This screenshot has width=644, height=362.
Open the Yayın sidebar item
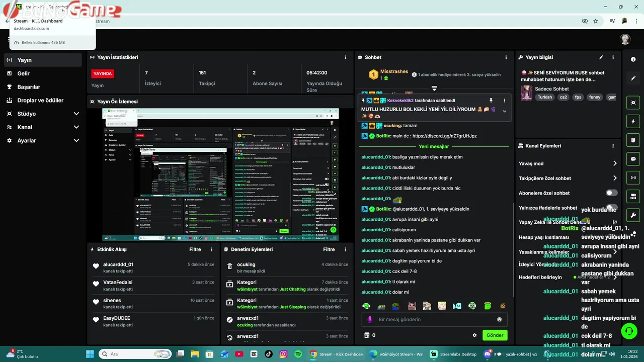pos(43,60)
